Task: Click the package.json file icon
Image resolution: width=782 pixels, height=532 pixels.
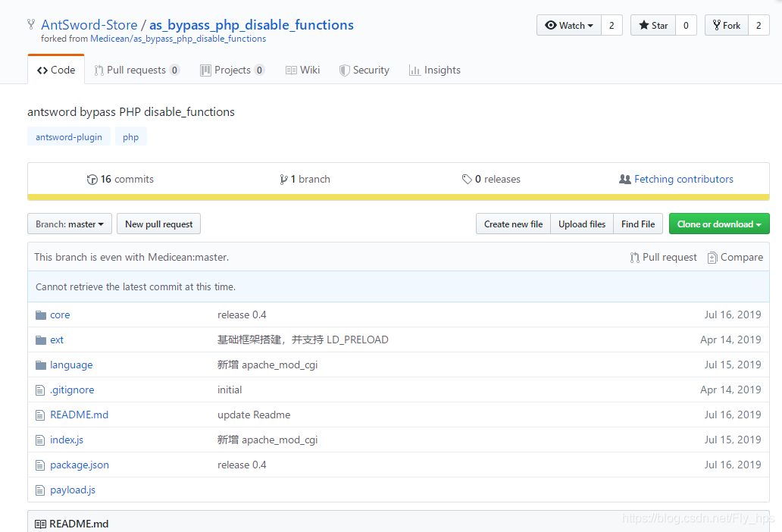Action: pos(40,465)
